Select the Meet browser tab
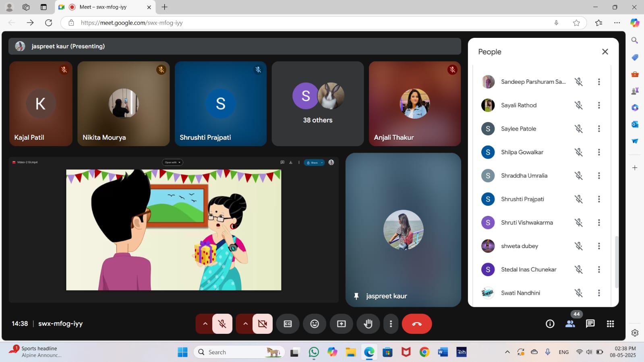 tap(106, 7)
